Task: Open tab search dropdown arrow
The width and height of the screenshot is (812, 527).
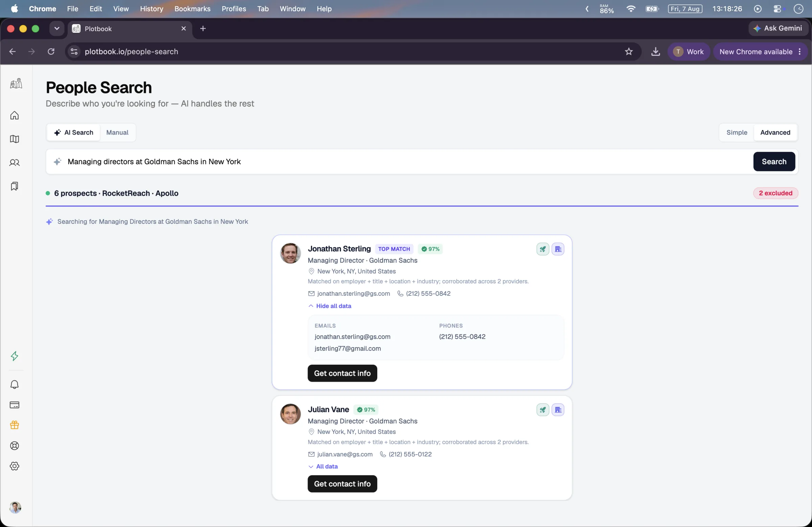Action: point(57,29)
